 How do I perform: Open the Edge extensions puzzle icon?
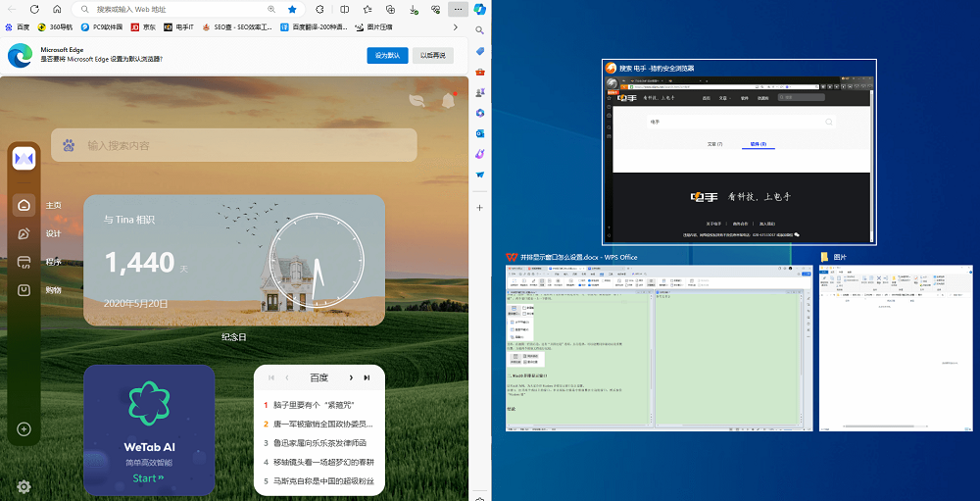click(321, 9)
